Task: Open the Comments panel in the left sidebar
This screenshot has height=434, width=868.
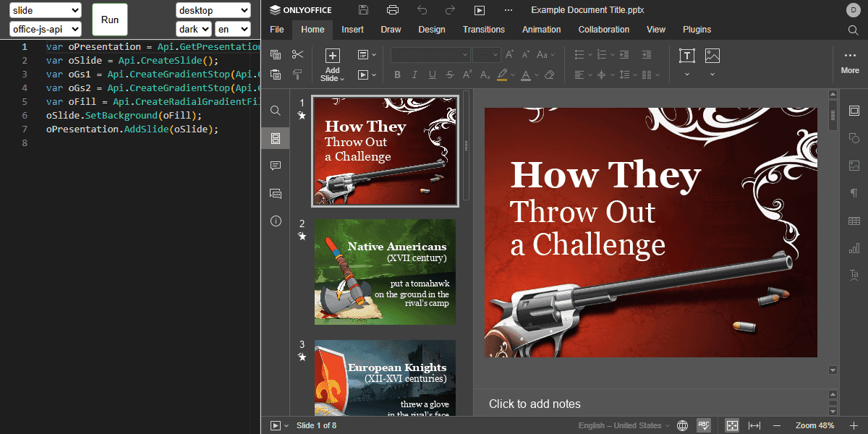Action: click(276, 166)
